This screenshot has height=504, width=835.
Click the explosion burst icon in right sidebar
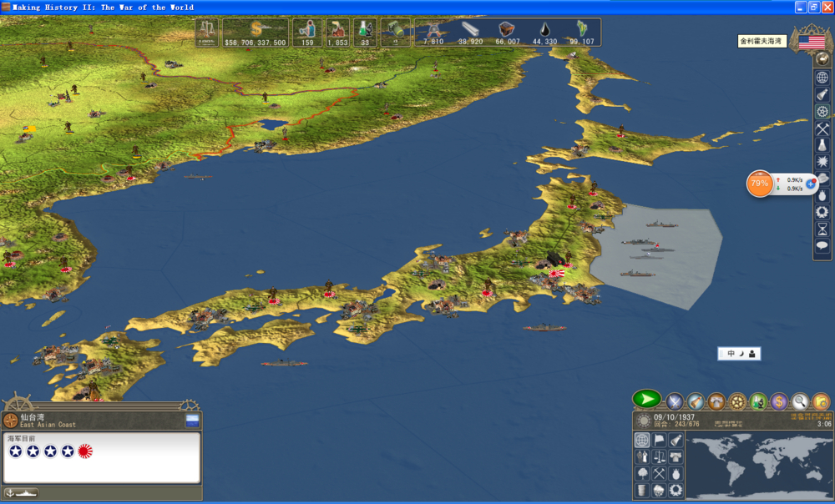(822, 161)
